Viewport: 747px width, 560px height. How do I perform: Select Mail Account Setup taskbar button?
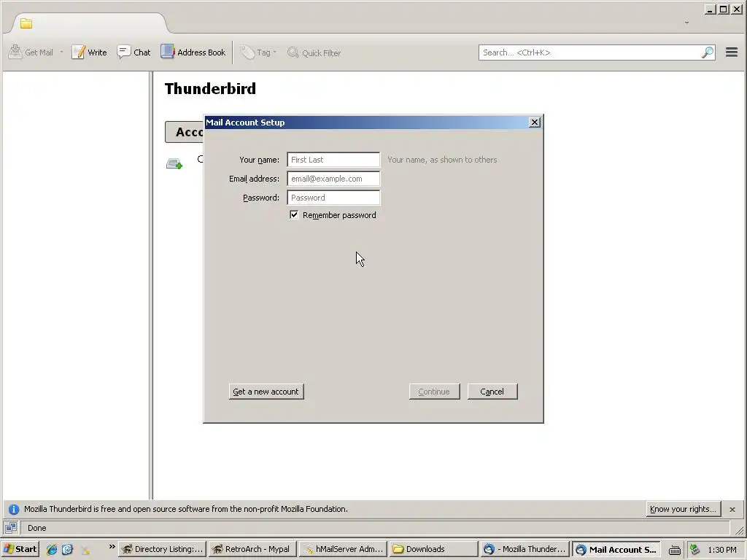616,549
